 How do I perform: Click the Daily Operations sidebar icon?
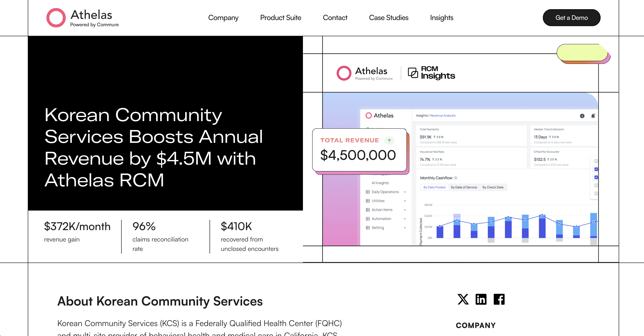pyautogui.click(x=367, y=192)
